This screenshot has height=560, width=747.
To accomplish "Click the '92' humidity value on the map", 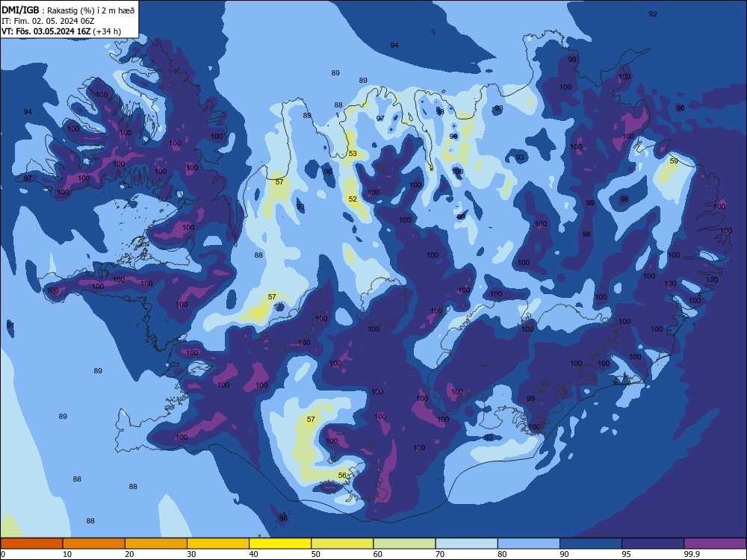I will (x=653, y=13).
